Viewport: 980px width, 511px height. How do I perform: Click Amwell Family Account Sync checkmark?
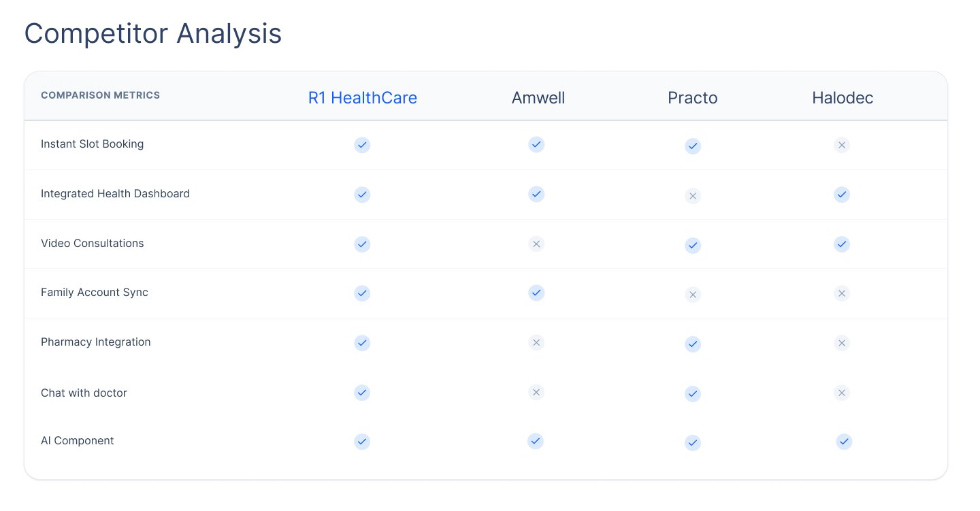(x=536, y=293)
